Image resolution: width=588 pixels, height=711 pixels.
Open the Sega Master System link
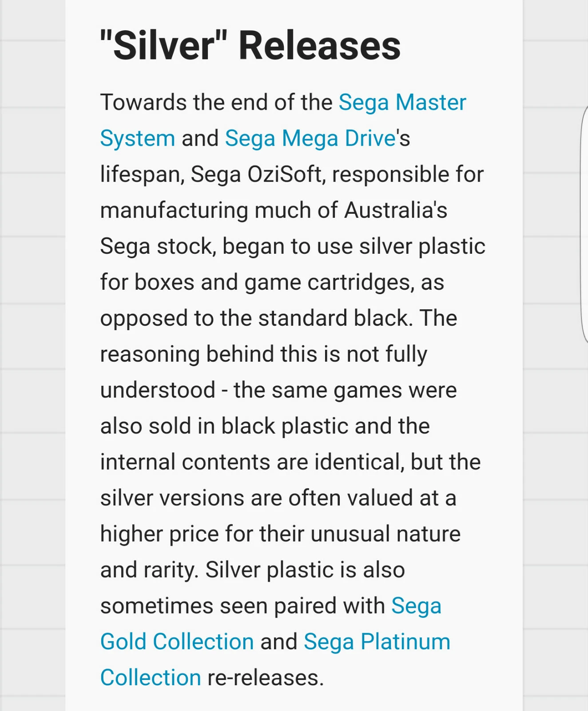pyautogui.click(x=402, y=103)
